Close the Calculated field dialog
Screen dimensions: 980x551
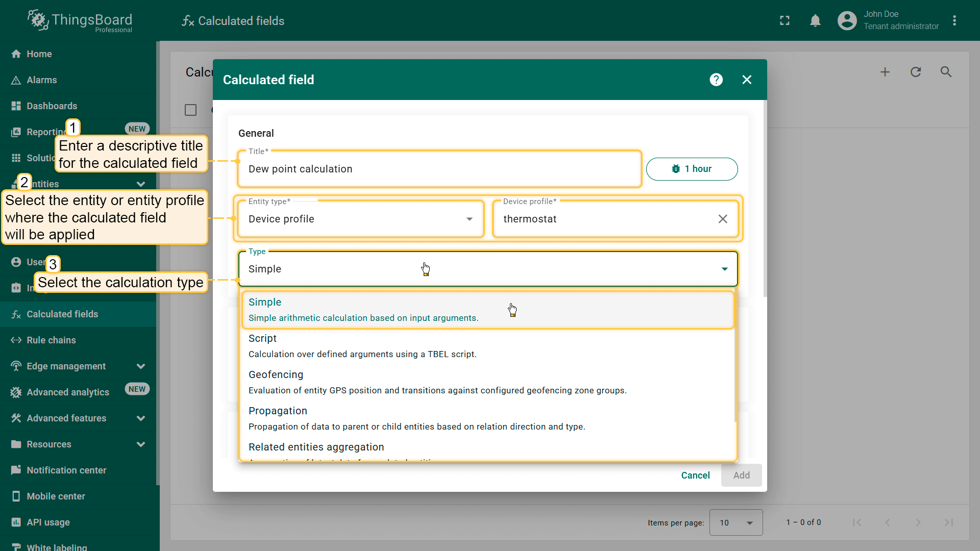(747, 80)
